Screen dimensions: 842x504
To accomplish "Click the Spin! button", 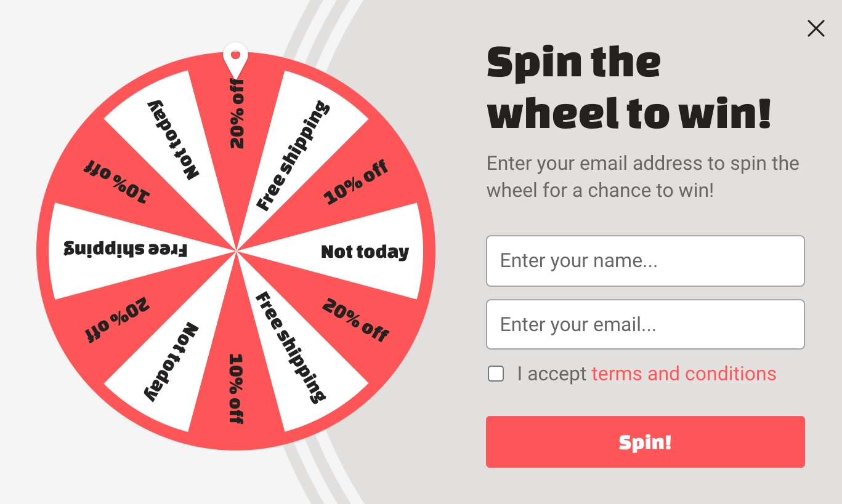I will point(645,442).
